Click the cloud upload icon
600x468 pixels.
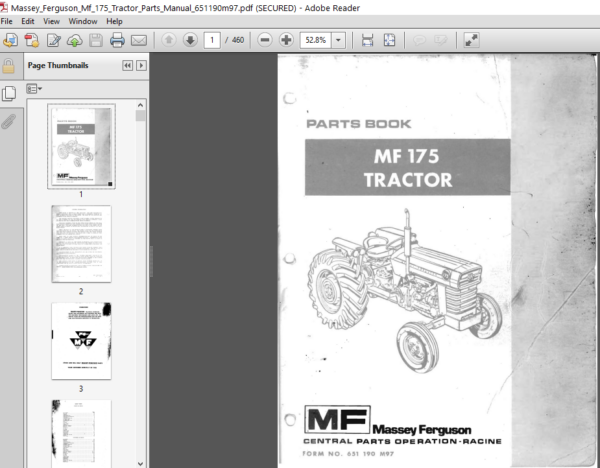[x=75, y=40]
